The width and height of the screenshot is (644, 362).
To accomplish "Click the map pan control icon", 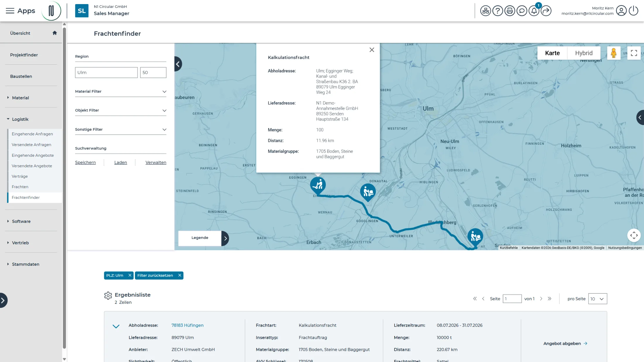I will point(634,235).
